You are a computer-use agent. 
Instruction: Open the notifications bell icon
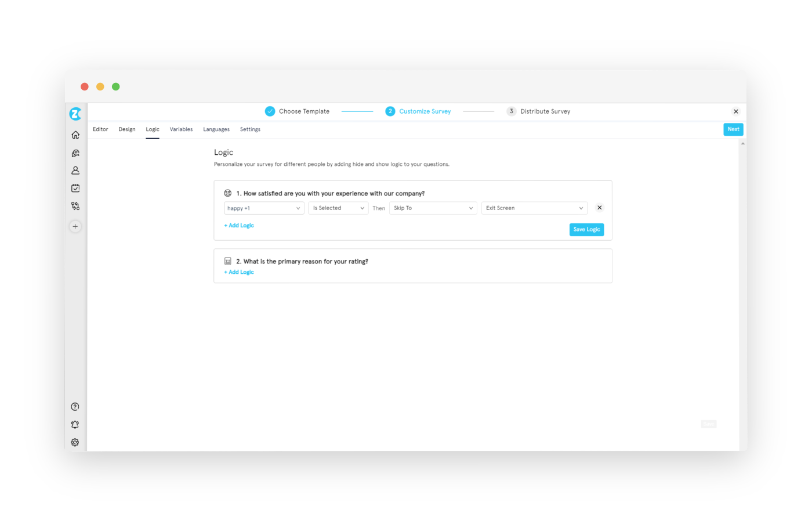pos(75,424)
